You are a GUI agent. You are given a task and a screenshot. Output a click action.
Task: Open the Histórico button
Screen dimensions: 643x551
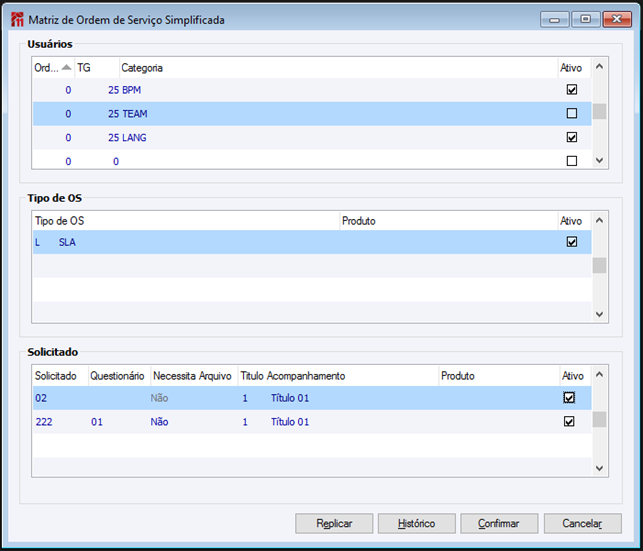(416, 523)
